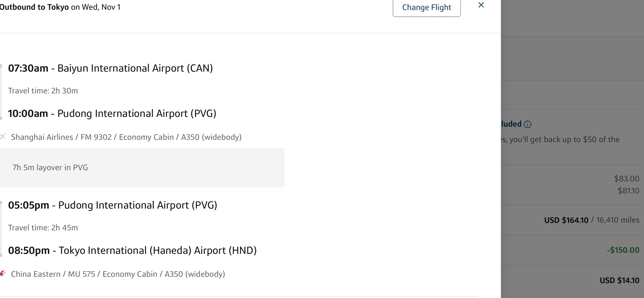Image resolution: width=644 pixels, height=298 pixels.
Task: Click the Change Flight button
Action: pos(426,7)
